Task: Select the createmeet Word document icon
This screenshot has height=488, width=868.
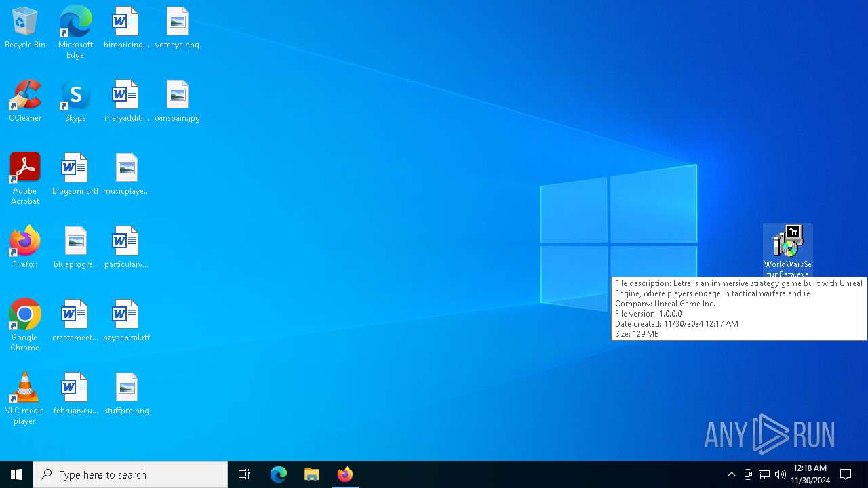Action: click(75, 321)
